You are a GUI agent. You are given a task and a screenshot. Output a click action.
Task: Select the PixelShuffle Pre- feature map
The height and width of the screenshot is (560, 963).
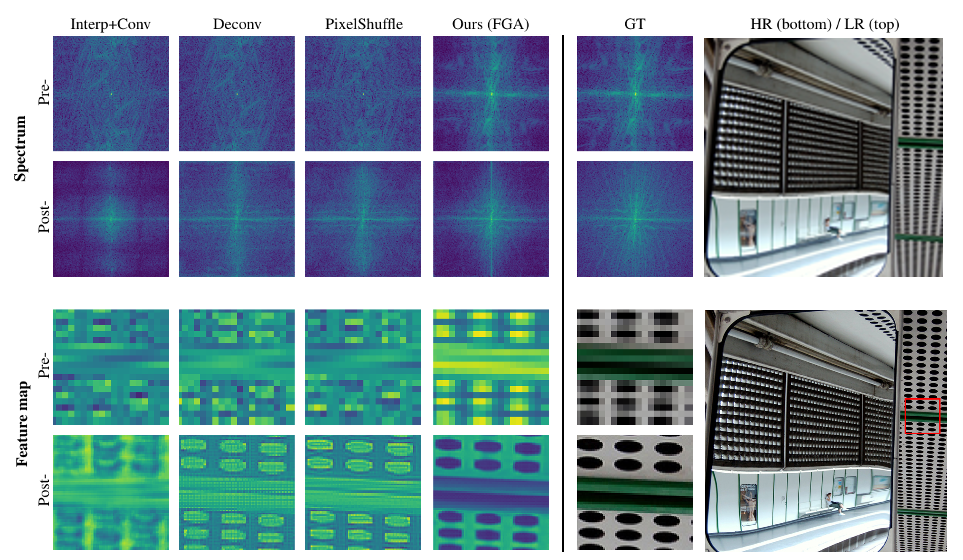click(363, 367)
